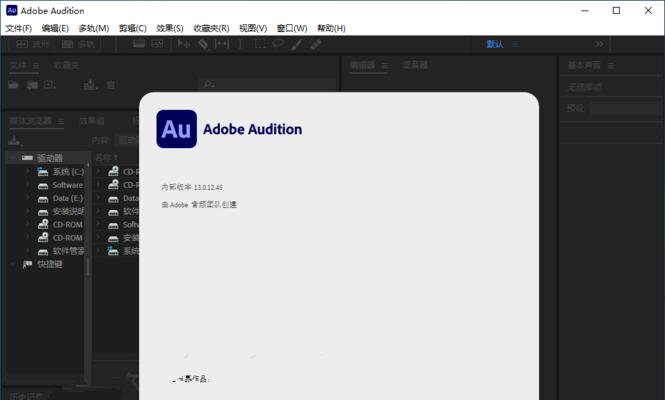665x400 pixels.
Task: Open the 收藏夹(R) menu
Action: pos(211,28)
